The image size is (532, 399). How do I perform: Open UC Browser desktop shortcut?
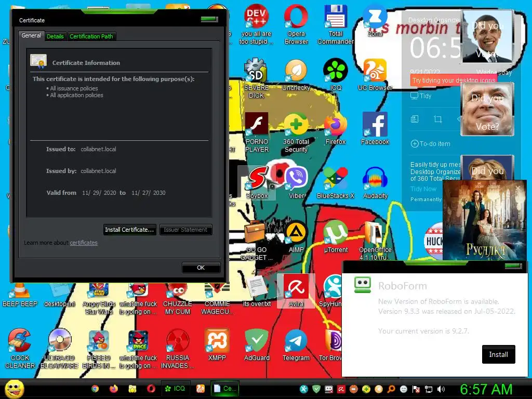(x=375, y=75)
